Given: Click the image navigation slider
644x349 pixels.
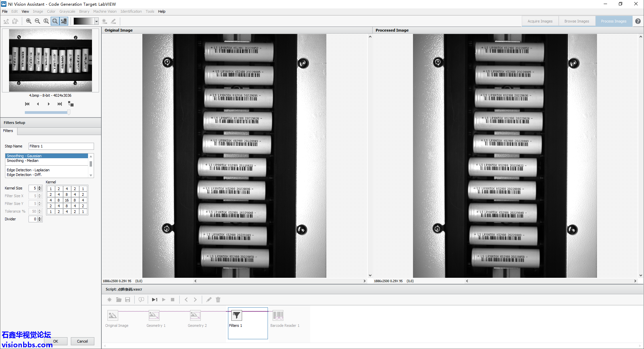Looking at the screenshot, I should pyautogui.click(x=47, y=113).
